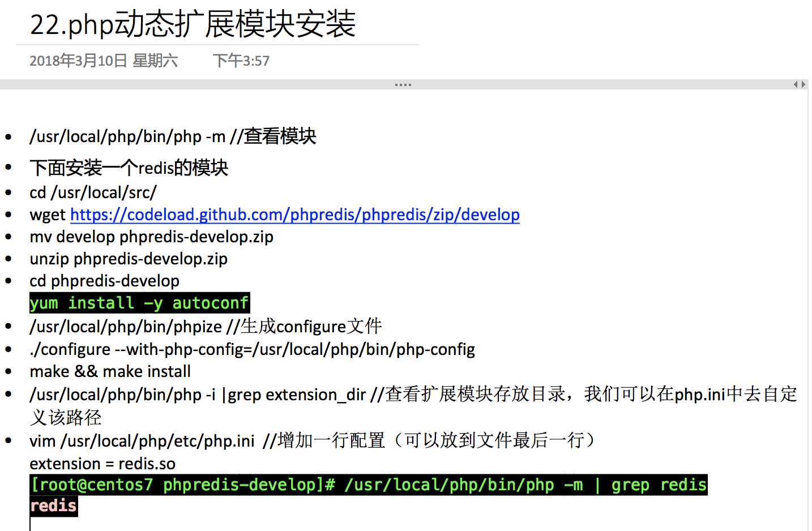Click the note title '22.php动态扩展模块安装'

point(193,24)
